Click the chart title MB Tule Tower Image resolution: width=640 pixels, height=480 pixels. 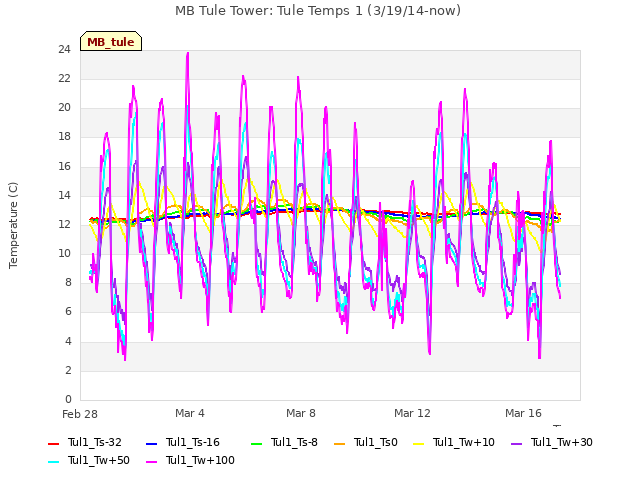pos(318,11)
